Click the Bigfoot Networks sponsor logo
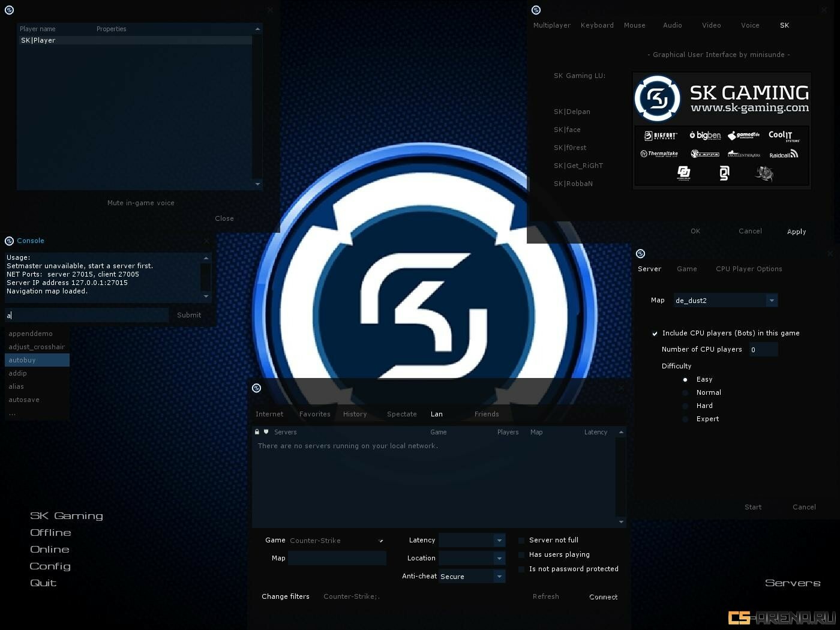The image size is (840, 630). [x=660, y=136]
